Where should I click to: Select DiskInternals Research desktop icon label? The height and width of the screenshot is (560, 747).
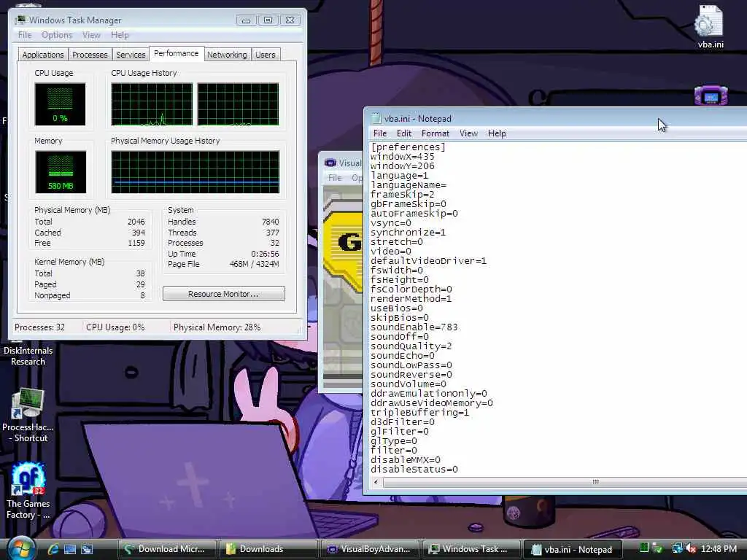click(28, 356)
